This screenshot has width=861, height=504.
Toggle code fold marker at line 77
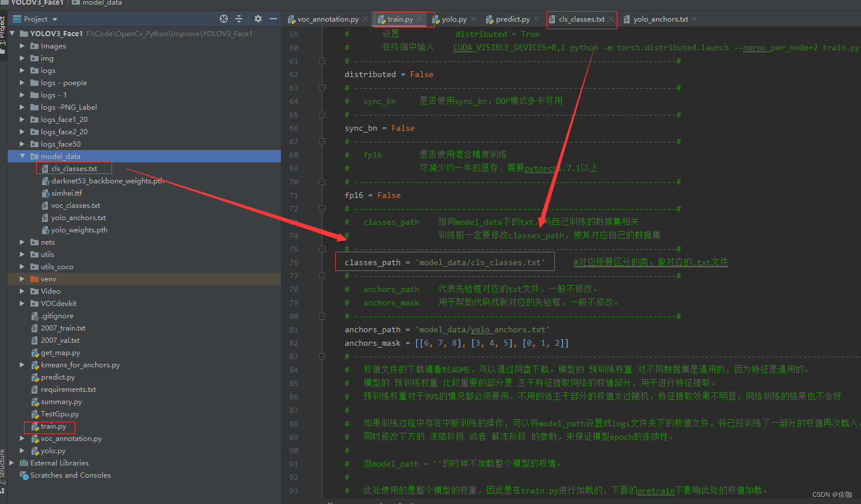click(322, 276)
